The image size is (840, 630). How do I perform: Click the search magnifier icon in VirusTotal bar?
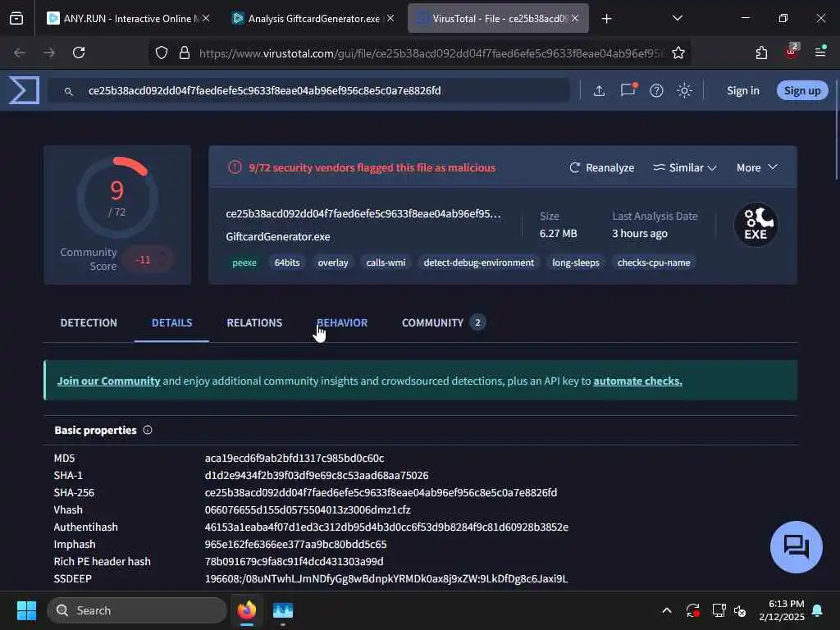coord(69,92)
